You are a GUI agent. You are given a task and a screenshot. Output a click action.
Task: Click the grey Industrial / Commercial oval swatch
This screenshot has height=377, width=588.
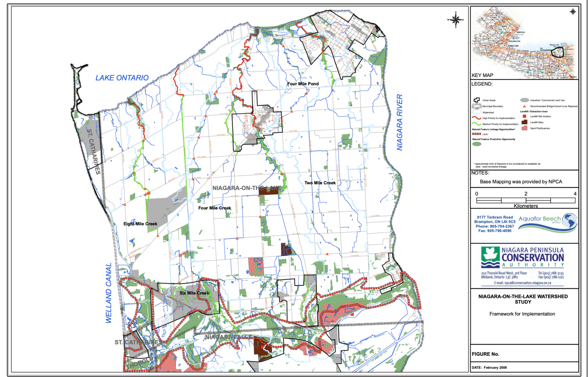(x=525, y=100)
